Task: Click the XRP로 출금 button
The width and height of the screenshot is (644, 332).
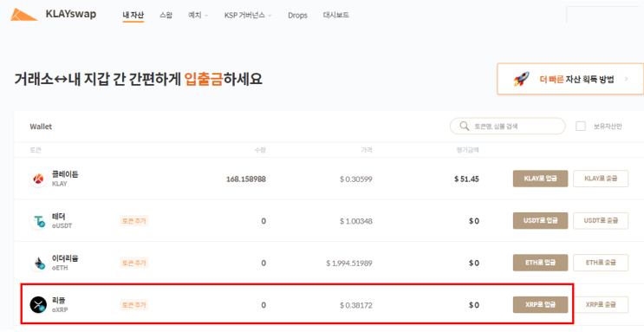Action: click(x=601, y=305)
